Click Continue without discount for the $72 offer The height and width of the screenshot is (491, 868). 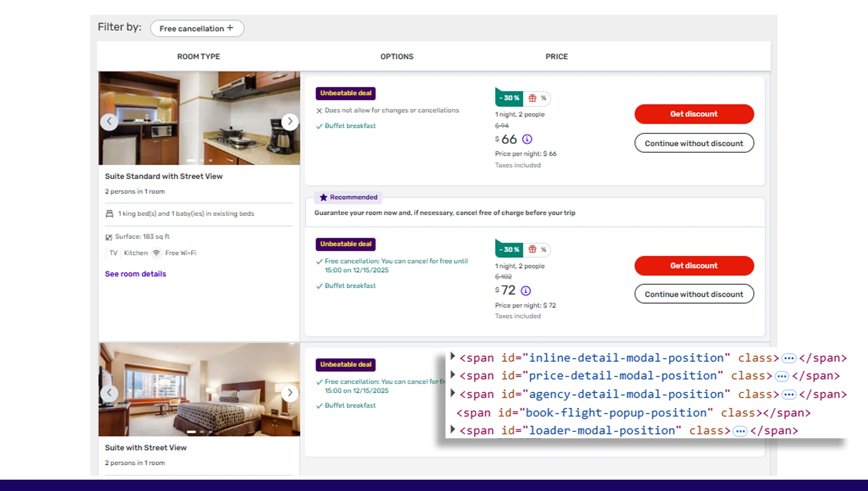pos(694,294)
